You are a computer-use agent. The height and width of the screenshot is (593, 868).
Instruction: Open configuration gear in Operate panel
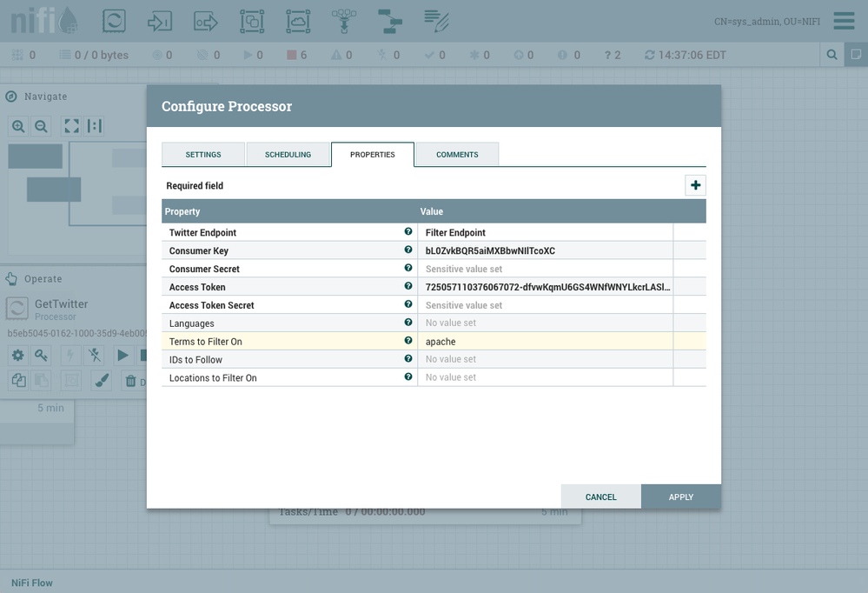click(x=17, y=356)
